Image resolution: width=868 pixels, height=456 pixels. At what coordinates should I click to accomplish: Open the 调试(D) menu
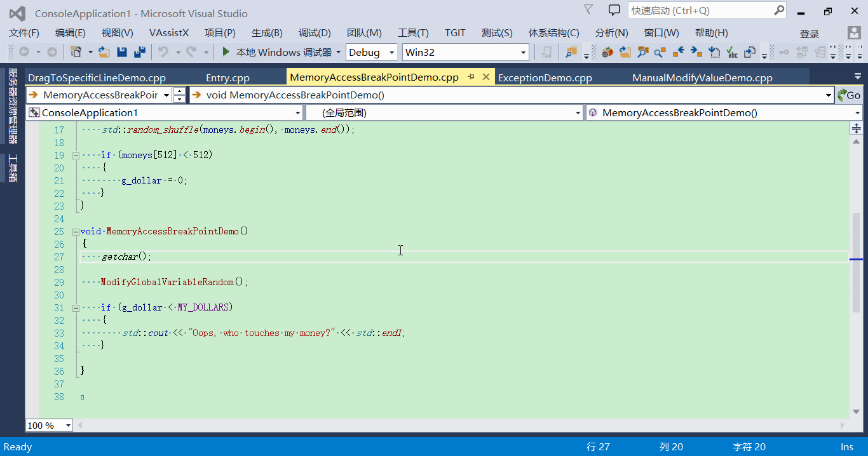coord(315,33)
